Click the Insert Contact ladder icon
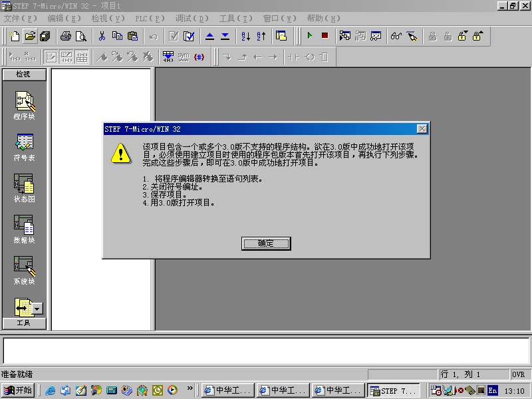This screenshot has width=532, height=399. click(x=293, y=57)
